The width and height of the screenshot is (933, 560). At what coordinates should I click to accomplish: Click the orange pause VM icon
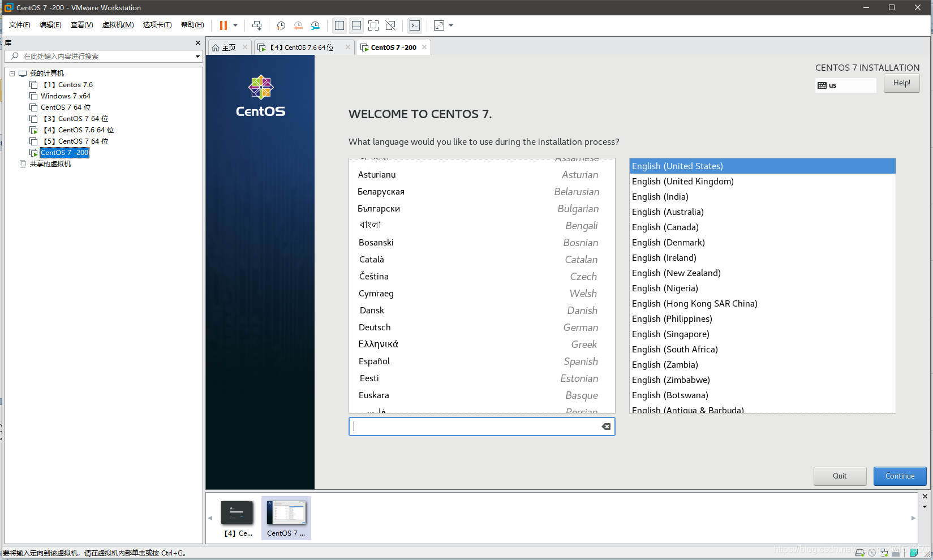coord(223,25)
